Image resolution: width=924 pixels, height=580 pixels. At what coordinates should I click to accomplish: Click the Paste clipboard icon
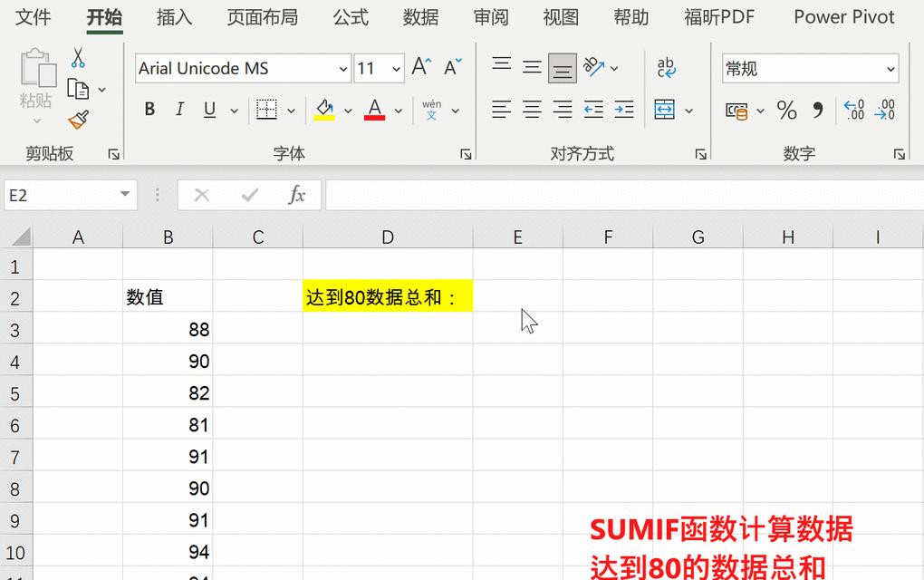37,68
